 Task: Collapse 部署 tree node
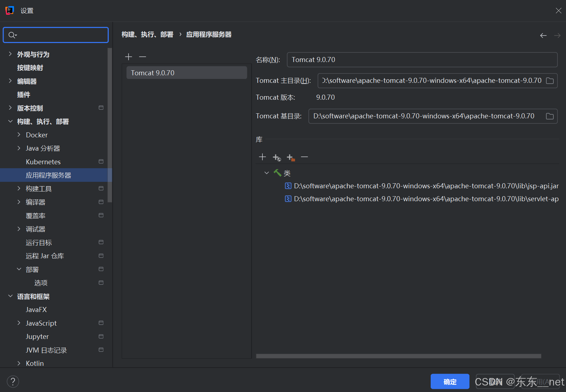pos(19,269)
